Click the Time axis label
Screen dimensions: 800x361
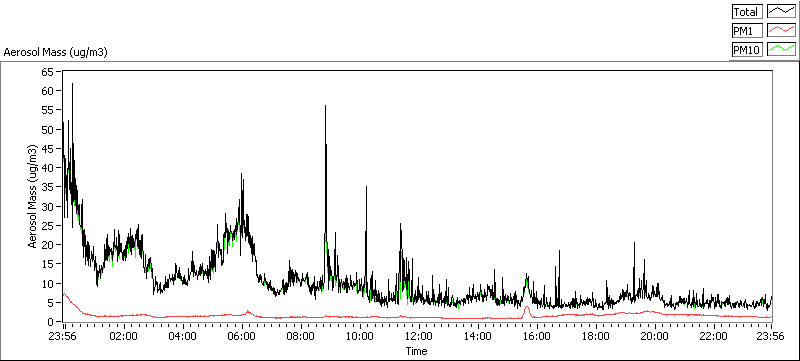coord(416,351)
